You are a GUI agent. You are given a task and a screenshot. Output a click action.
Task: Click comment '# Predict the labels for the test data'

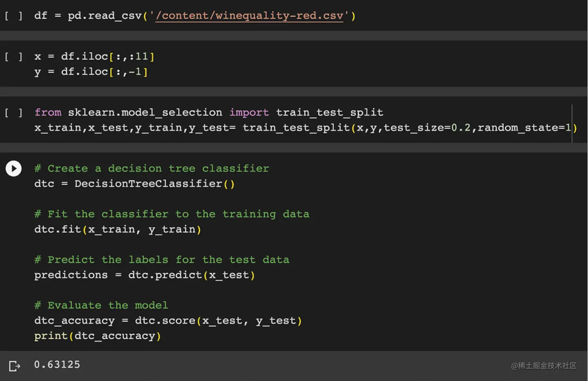pos(162,259)
